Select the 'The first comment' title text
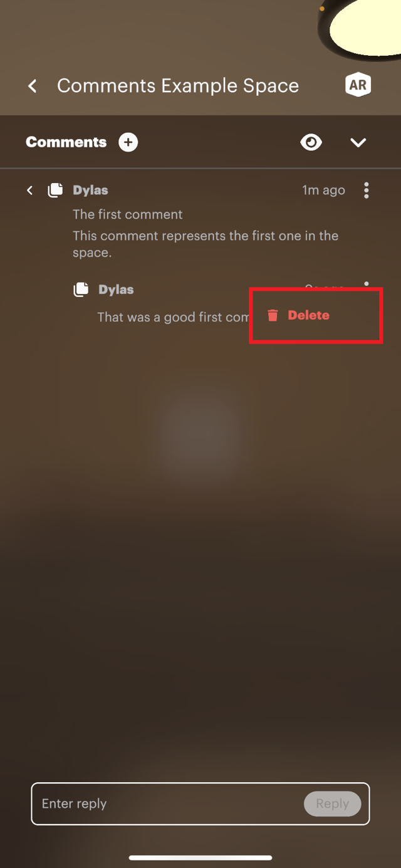This screenshot has height=868, width=401. pos(128,214)
